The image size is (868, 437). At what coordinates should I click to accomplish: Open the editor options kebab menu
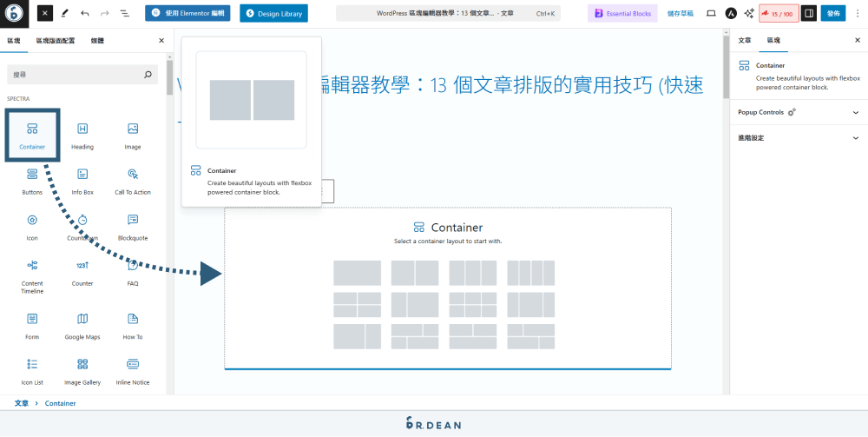858,13
